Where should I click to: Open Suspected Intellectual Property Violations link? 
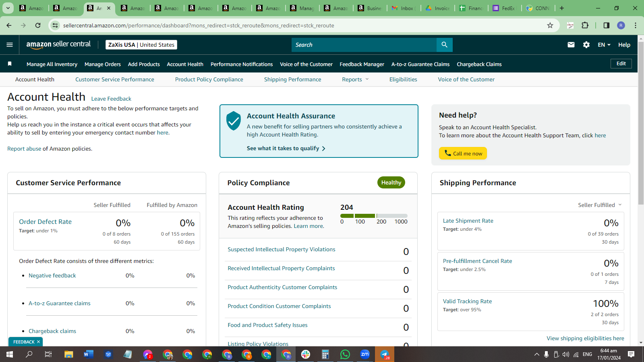click(x=282, y=249)
